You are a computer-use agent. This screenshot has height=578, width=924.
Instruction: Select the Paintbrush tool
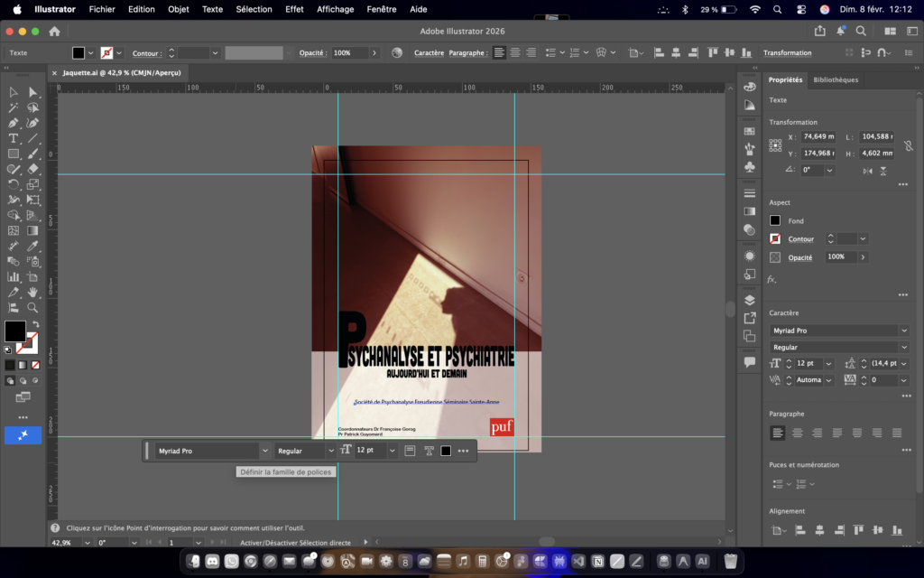tap(33, 154)
